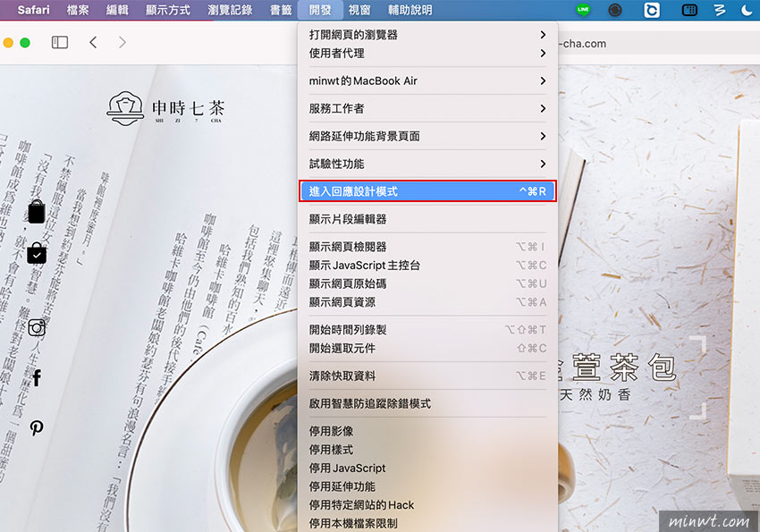760x532 pixels.
Task: Expand 網路延伸功能背景頁面 submenu
Action: coord(427,136)
